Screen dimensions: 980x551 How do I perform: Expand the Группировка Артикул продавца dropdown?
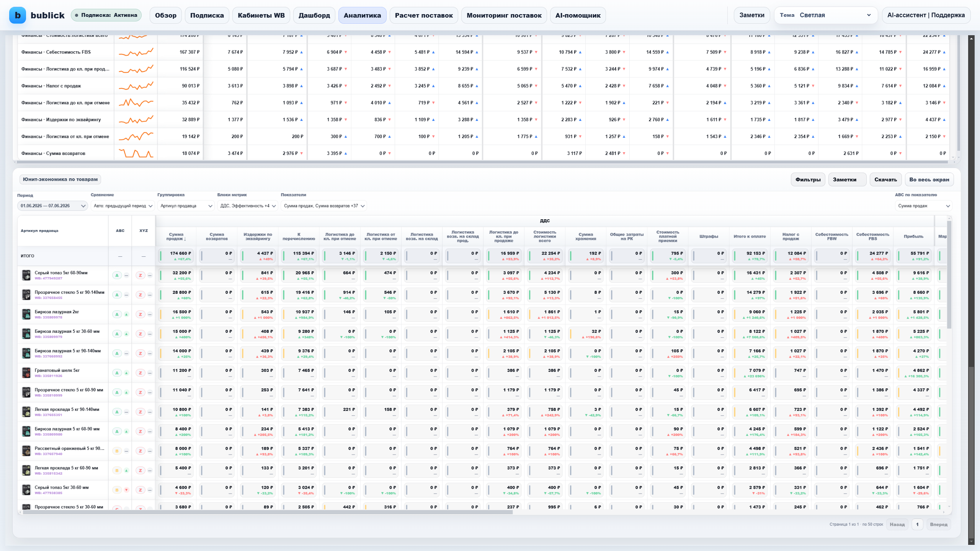(x=186, y=206)
